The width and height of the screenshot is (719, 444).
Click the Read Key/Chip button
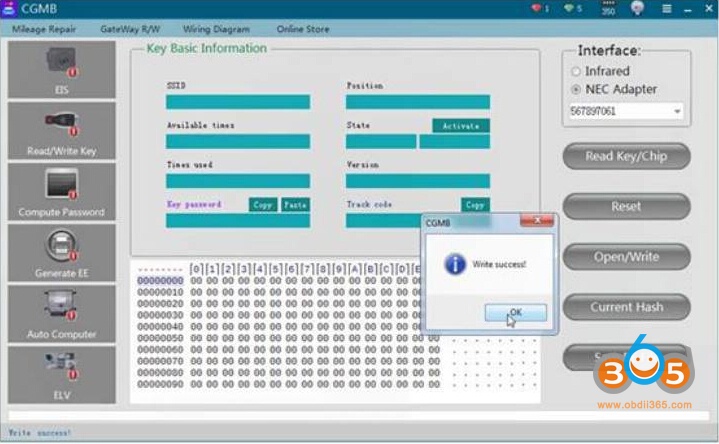tap(626, 156)
